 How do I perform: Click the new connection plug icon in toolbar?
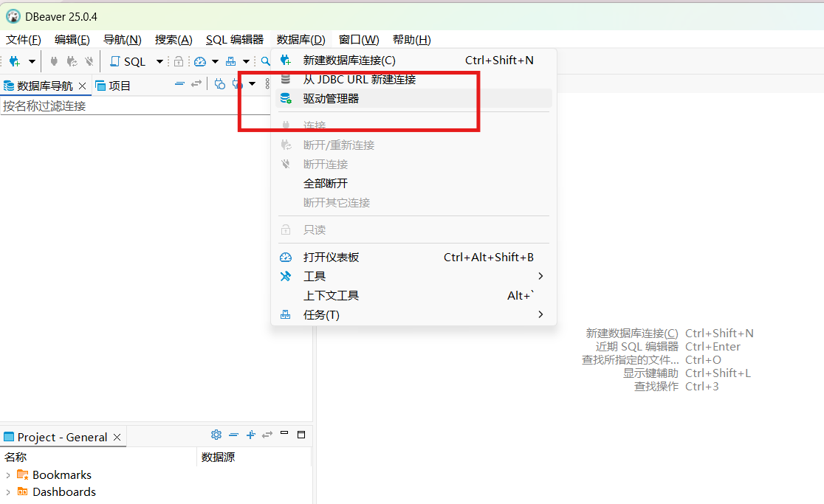[15, 61]
